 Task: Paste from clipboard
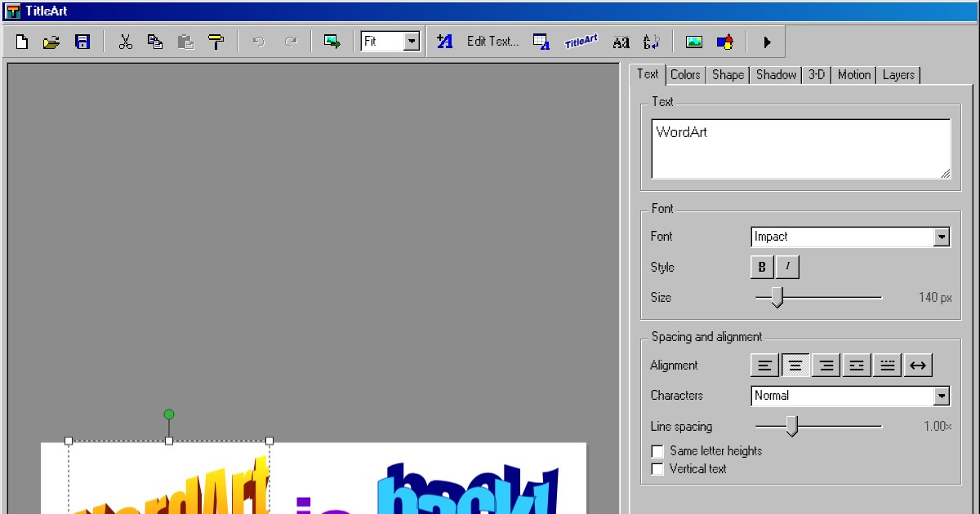click(x=185, y=42)
